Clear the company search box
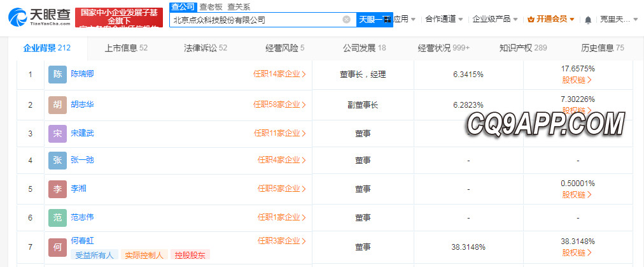 coord(347,19)
